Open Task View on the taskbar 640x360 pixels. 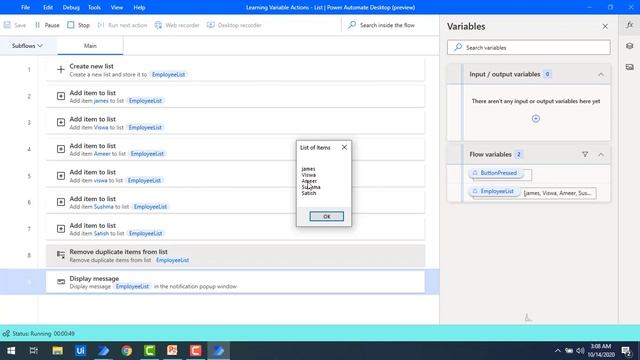[x=34, y=351]
